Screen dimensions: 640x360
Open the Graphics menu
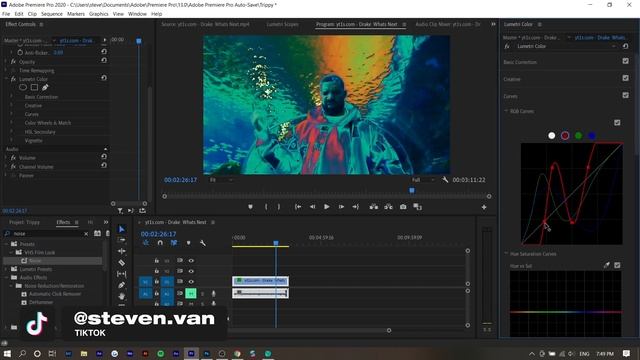point(99,14)
